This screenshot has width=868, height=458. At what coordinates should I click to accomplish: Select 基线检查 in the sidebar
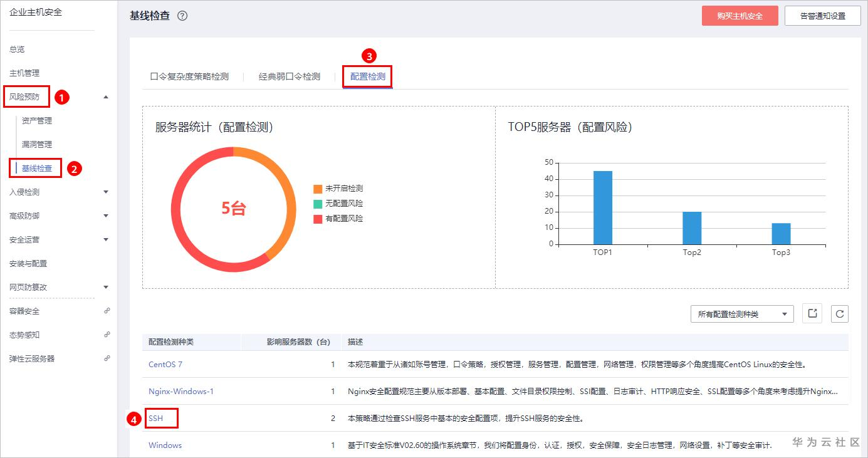(x=37, y=169)
